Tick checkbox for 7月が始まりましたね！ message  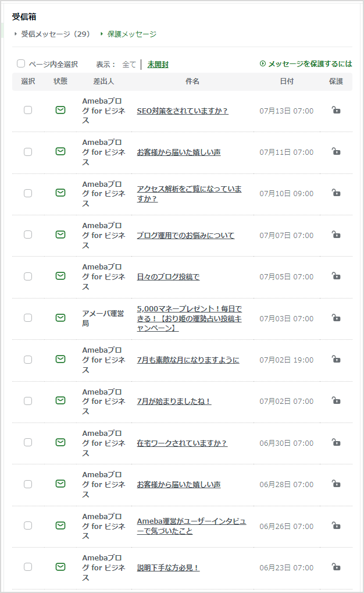tap(28, 401)
